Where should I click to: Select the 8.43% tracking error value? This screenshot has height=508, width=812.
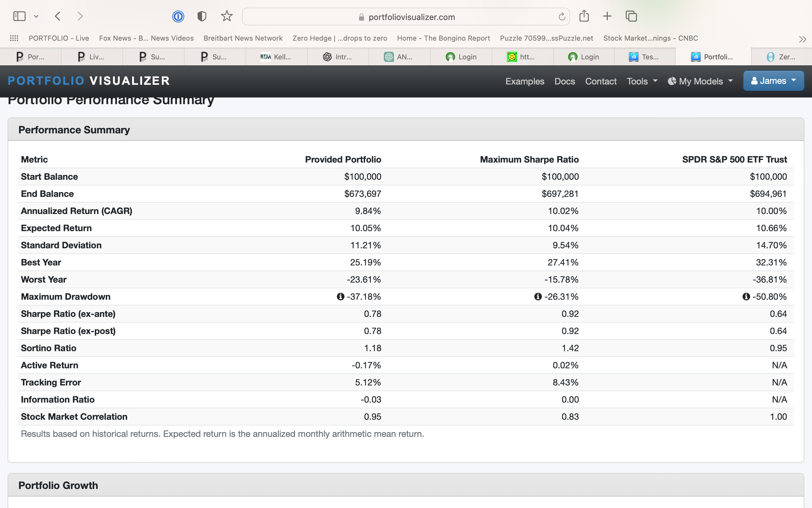(x=566, y=382)
